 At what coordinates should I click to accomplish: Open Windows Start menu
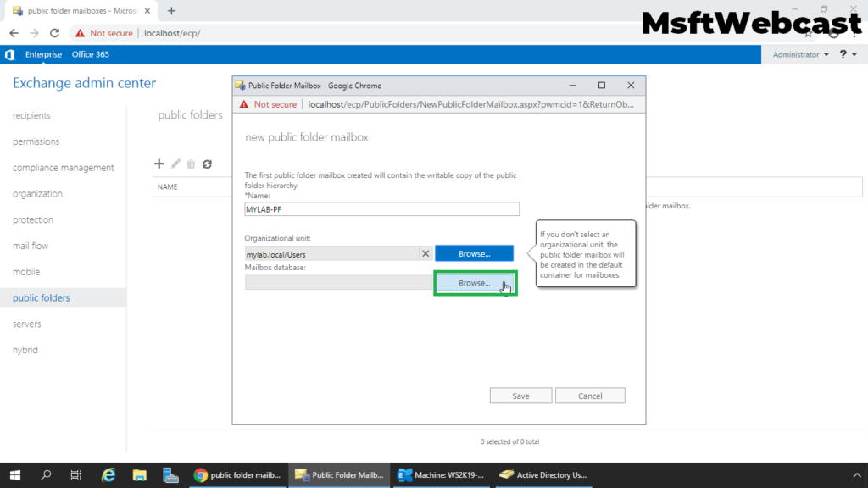click(15, 474)
